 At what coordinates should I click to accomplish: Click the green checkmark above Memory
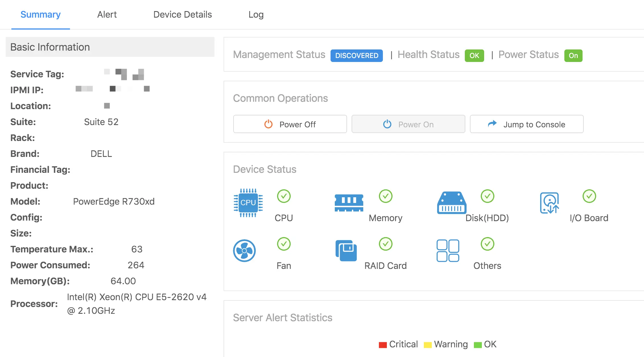(385, 196)
